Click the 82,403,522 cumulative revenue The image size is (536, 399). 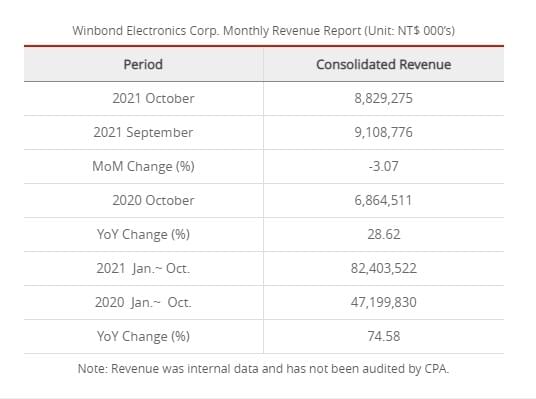click(x=384, y=268)
